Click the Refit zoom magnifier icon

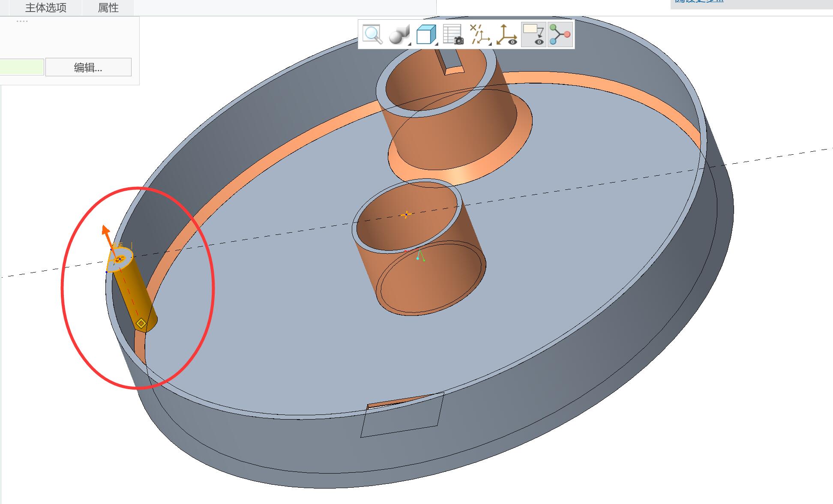(372, 34)
